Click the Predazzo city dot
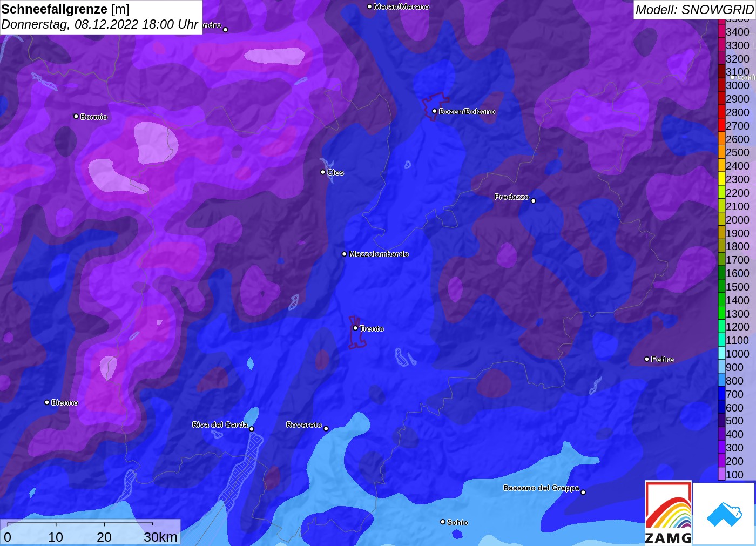The image size is (756, 546). click(533, 200)
